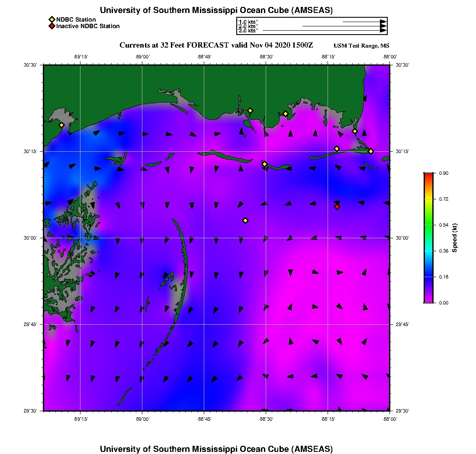Click the yellow NDBC Station legend diamond
Viewport: 476px width, 454px height.
pos(51,19)
